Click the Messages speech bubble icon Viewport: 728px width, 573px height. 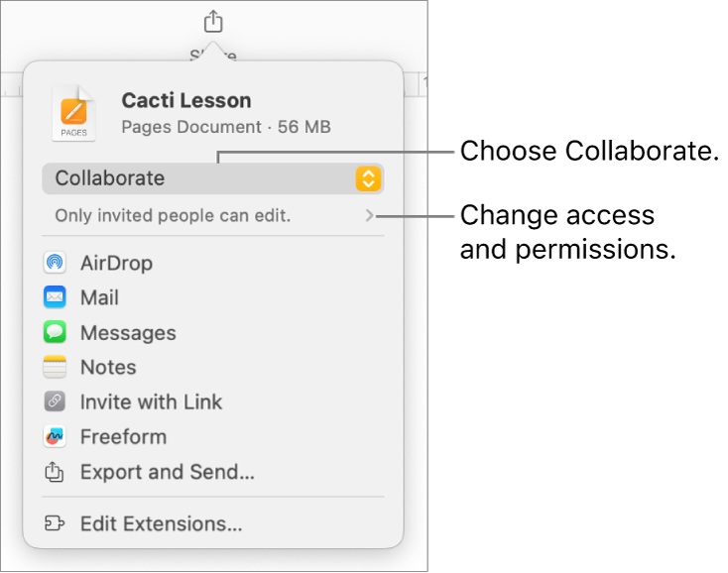(56, 333)
